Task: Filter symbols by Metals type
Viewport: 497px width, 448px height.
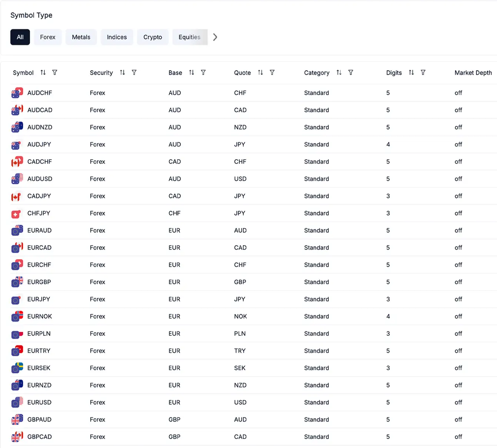Action: 81,37
